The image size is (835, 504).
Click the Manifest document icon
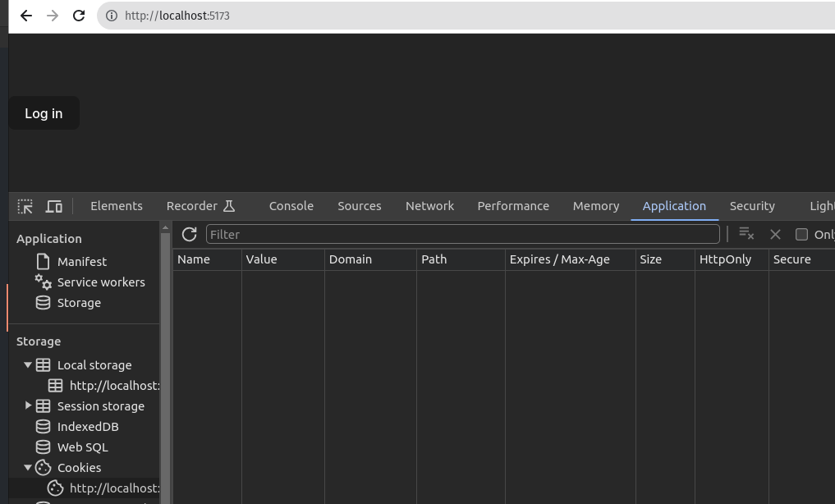[x=44, y=261]
